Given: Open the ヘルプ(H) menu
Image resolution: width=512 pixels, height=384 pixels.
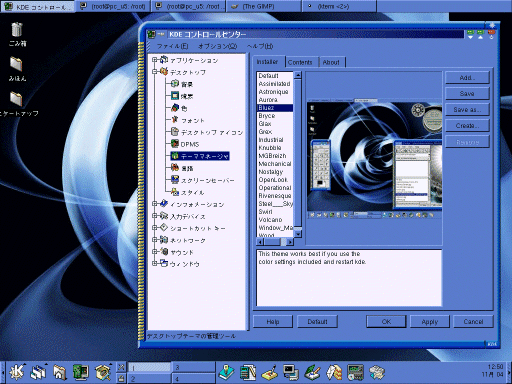Looking at the screenshot, I should (x=260, y=46).
